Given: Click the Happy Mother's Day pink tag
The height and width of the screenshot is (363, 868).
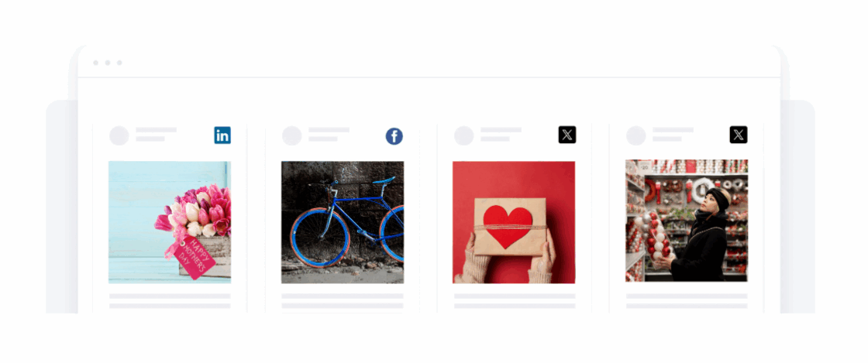Looking at the screenshot, I should [195, 257].
